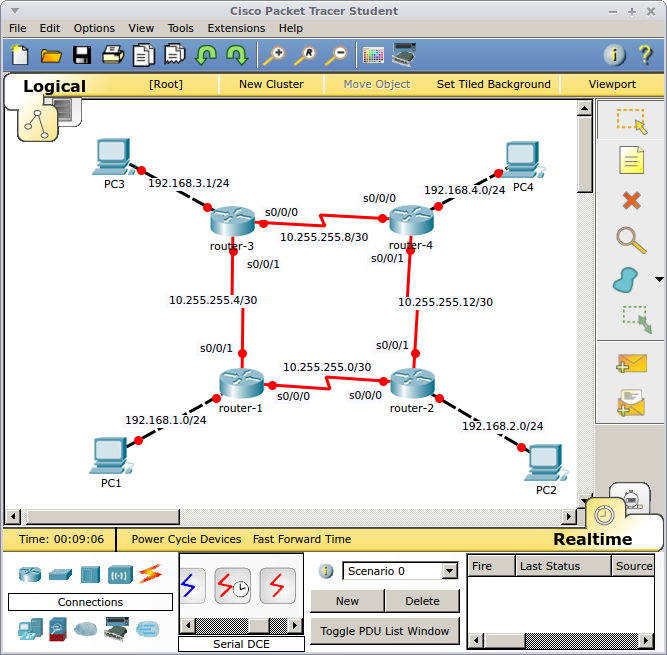Click the workspace horizontal scrollbar thumb

[x=103, y=517]
